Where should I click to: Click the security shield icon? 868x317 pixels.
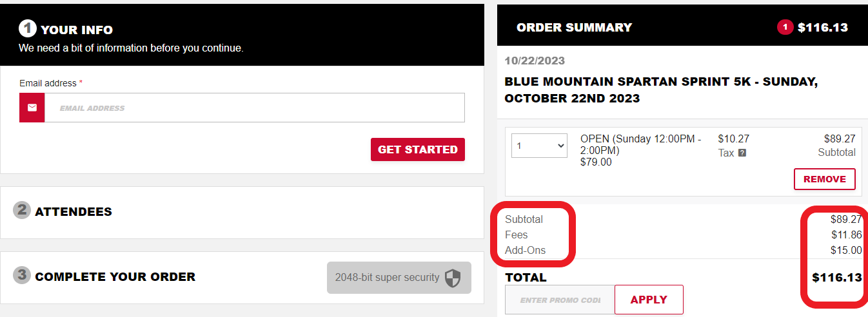453,278
